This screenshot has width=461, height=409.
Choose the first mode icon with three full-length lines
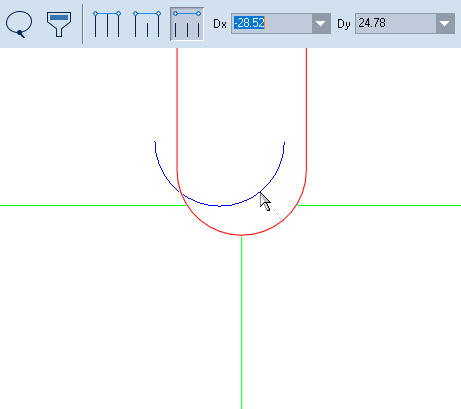click(107, 24)
